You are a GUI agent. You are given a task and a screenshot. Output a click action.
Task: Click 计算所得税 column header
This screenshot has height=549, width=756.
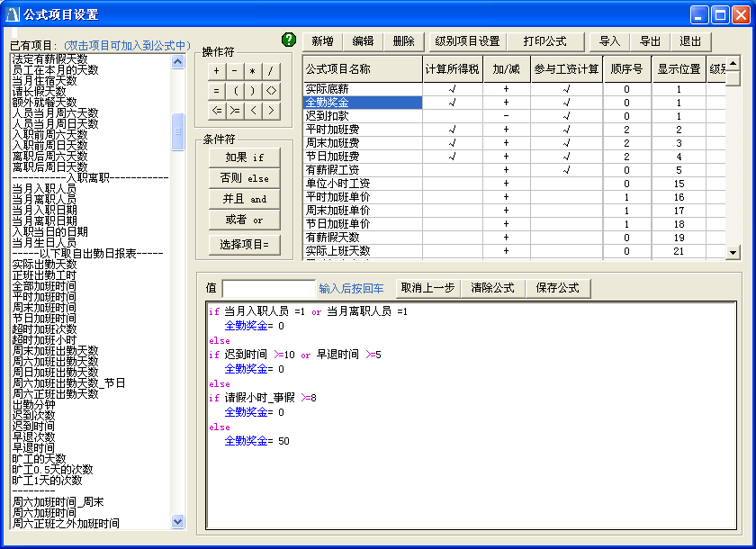coord(452,69)
